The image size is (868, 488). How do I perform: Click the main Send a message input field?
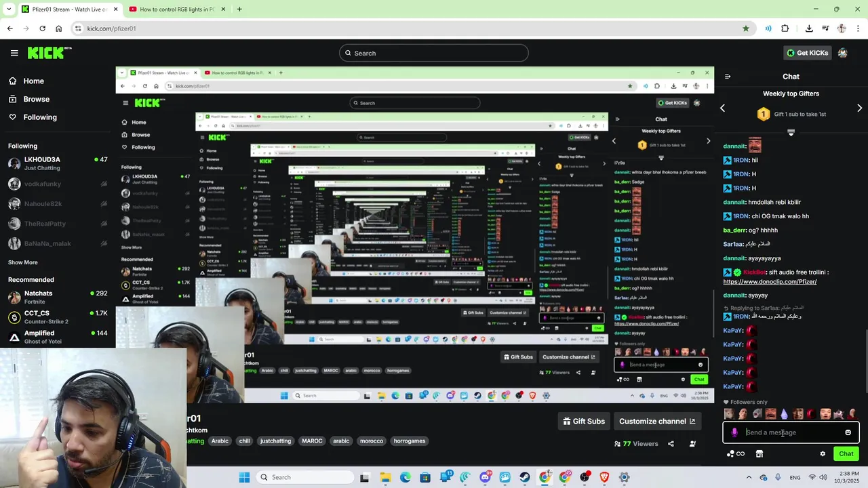791,432
